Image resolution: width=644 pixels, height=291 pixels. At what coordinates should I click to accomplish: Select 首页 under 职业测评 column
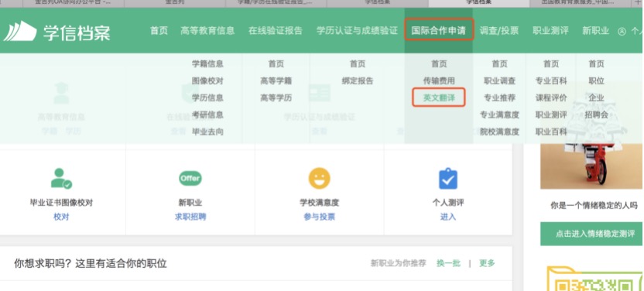click(551, 63)
